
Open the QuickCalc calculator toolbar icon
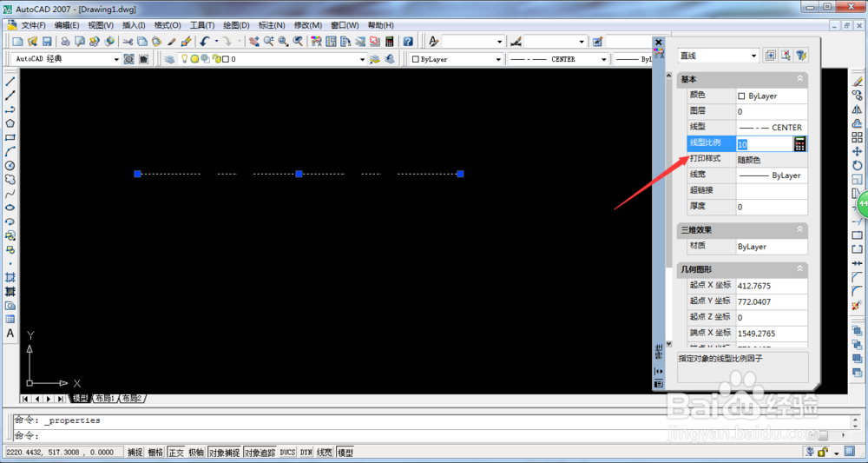coord(389,42)
